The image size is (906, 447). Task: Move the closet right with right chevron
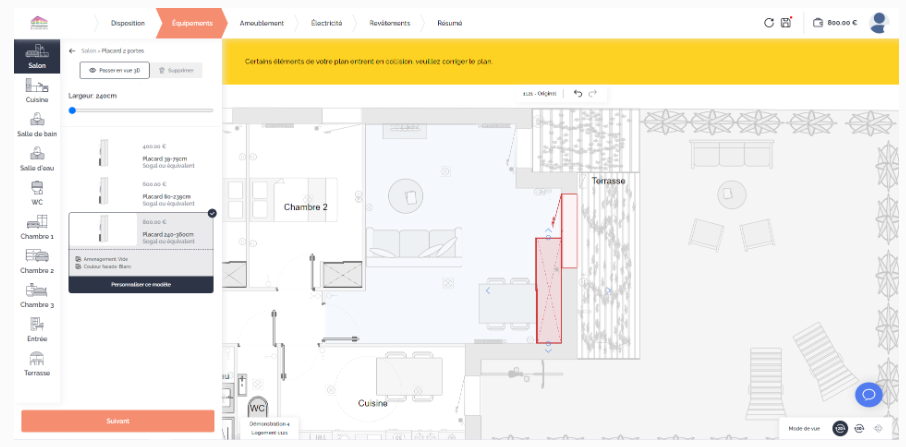[608, 290]
